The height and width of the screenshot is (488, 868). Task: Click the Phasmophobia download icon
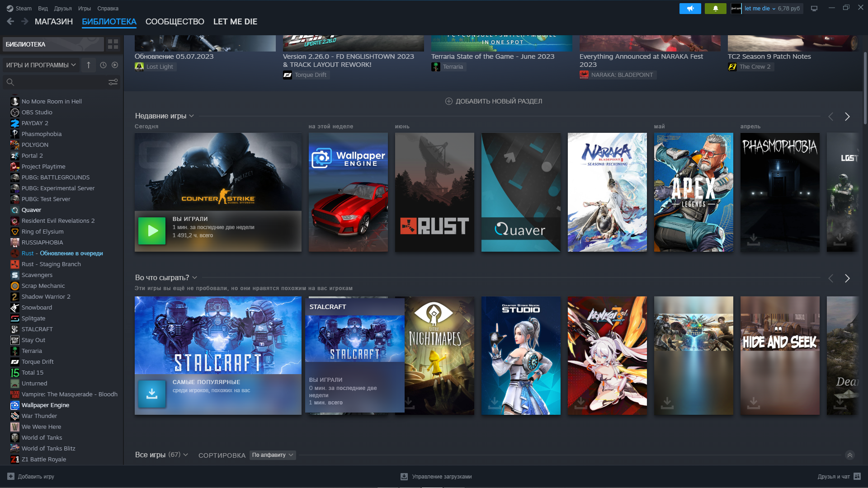click(x=753, y=239)
